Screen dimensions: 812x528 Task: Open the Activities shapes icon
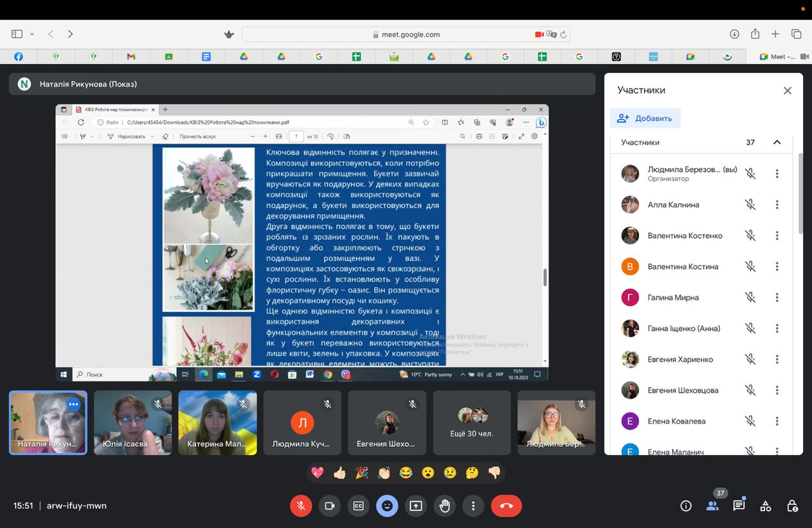766,506
